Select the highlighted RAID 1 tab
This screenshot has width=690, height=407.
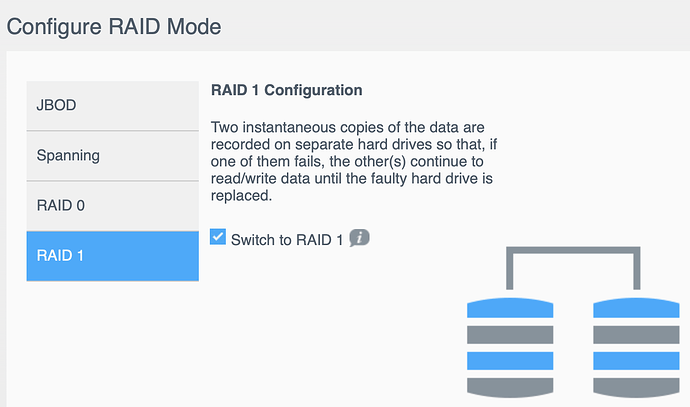tap(112, 256)
